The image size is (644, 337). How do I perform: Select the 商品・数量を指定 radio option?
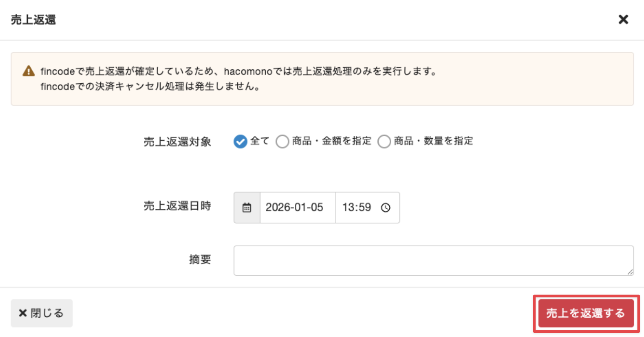coord(385,142)
